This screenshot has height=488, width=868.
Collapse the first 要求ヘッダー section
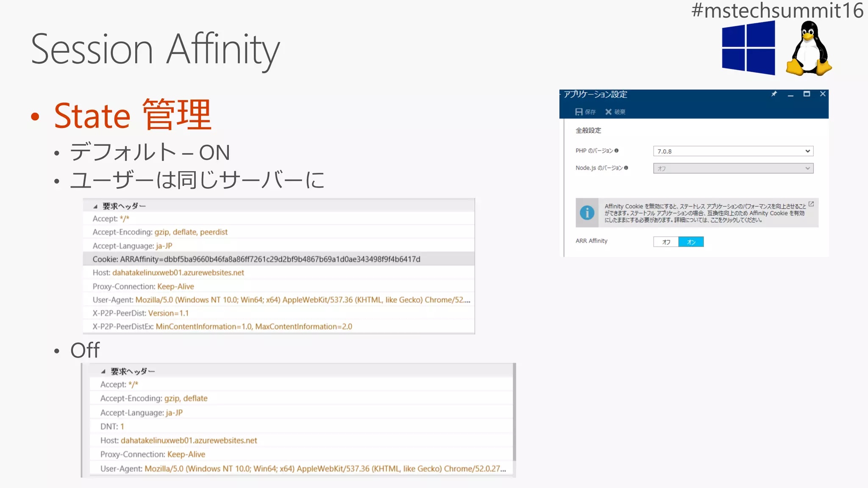[95, 206]
